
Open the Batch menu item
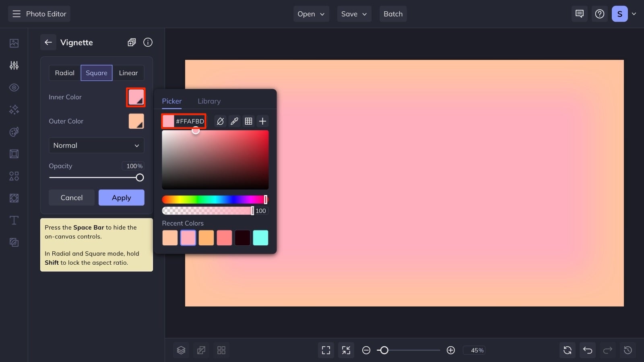click(x=393, y=14)
